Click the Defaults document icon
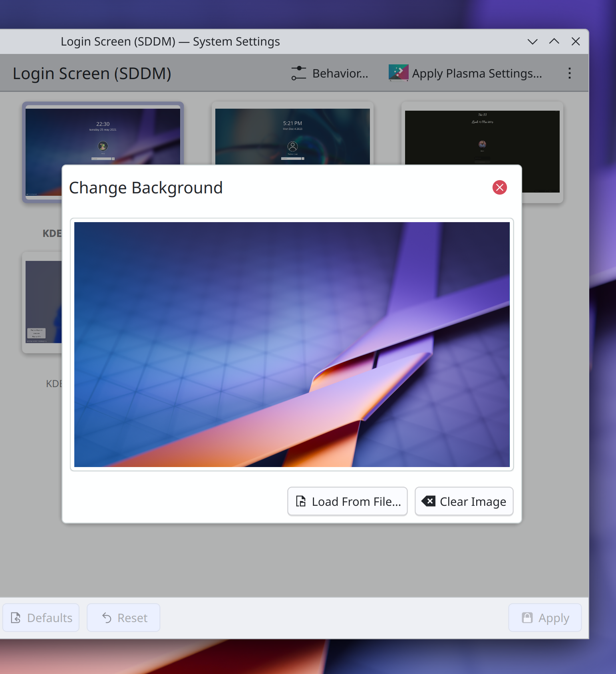 point(16,618)
